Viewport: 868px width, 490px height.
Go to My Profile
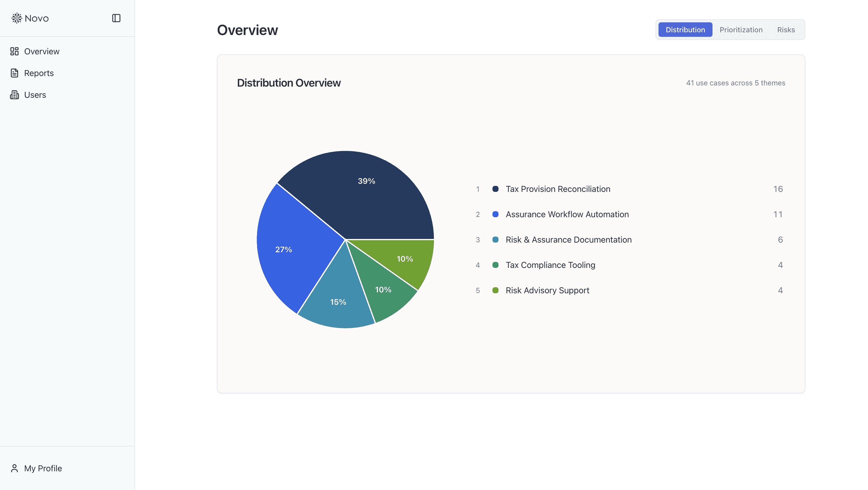(x=43, y=468)
